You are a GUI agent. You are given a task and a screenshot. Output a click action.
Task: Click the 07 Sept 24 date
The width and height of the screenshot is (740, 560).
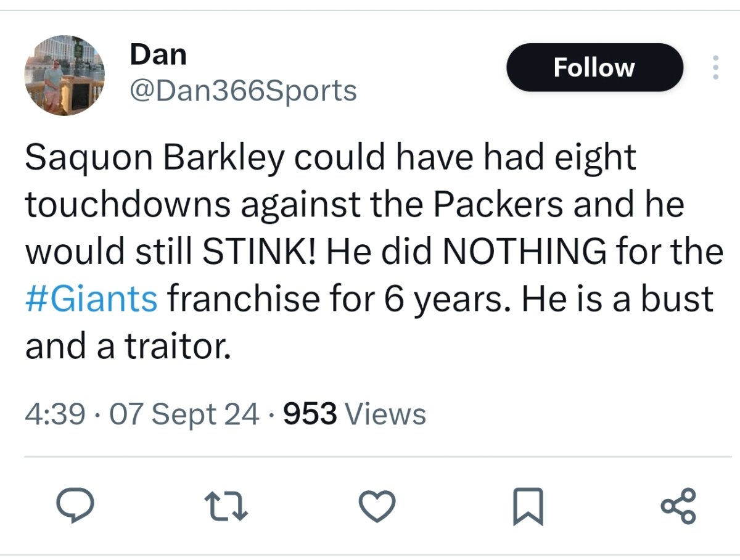[x=183, y=414]
